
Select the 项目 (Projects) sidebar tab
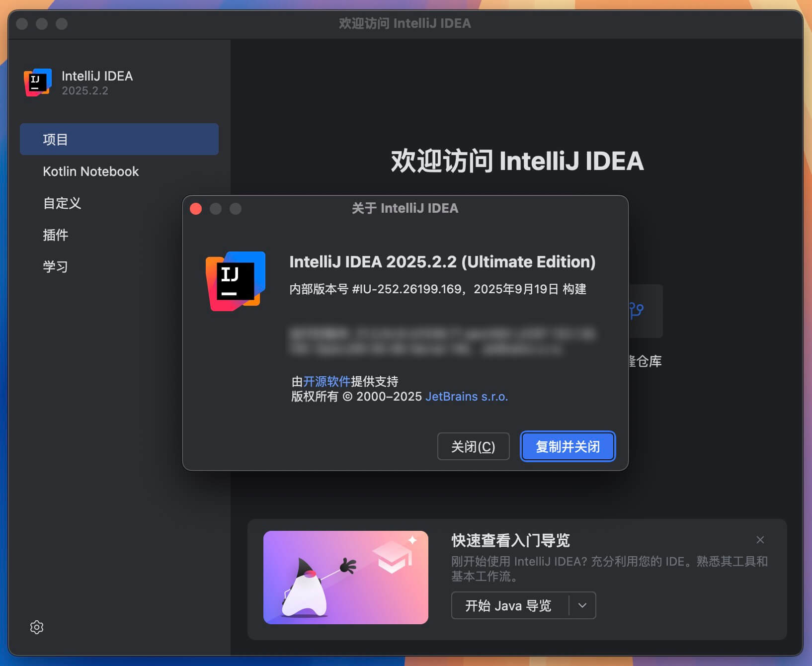[x=119, y=139]
